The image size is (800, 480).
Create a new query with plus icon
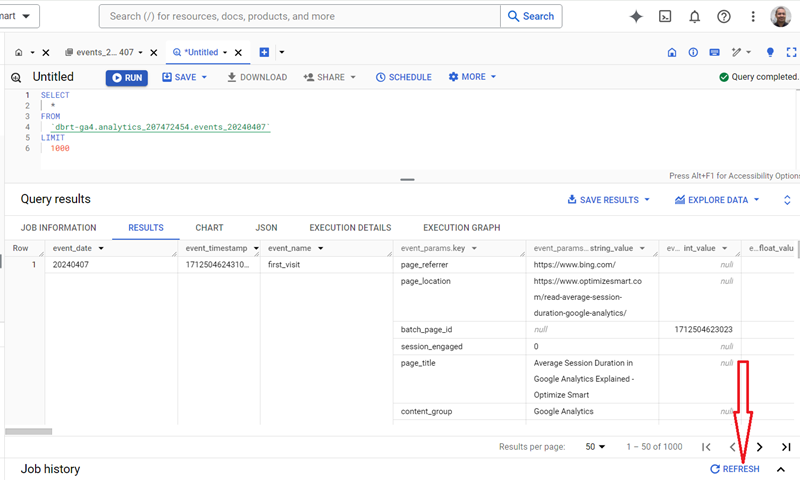click(264, 52)
